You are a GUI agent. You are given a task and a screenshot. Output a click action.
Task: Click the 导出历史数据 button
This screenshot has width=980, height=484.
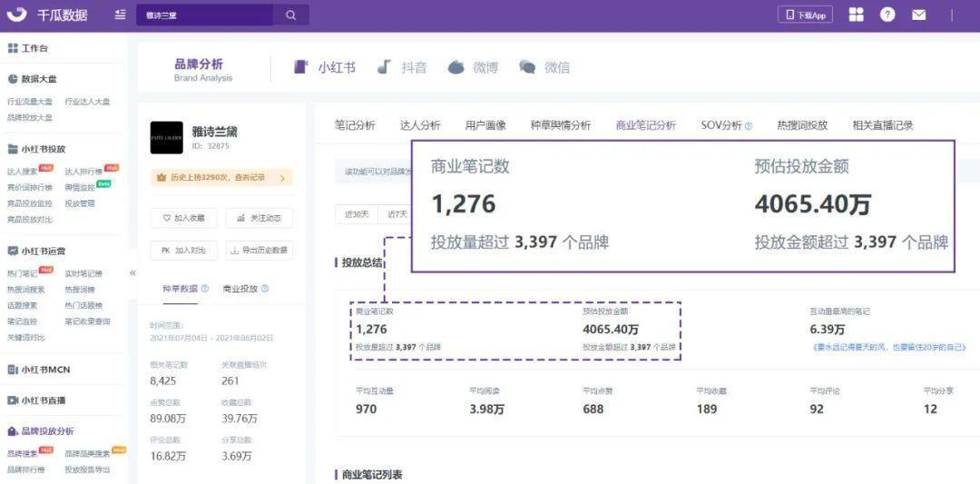[259, 250]
